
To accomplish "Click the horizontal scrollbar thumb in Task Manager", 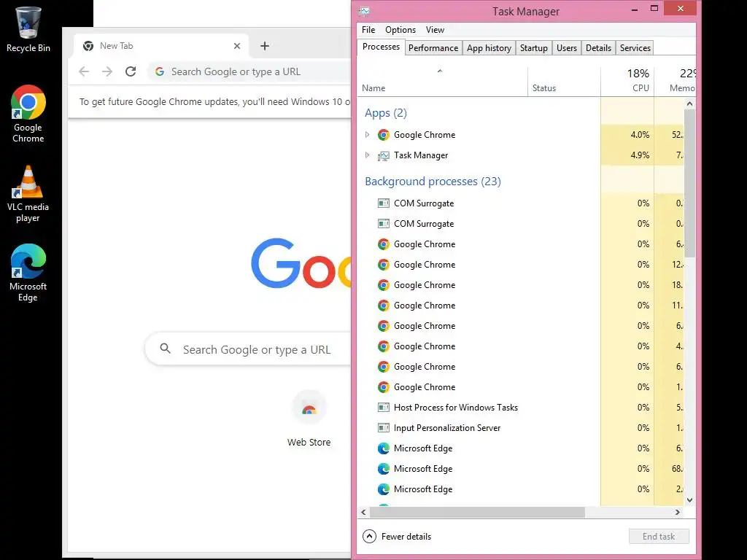I will 477,513.
